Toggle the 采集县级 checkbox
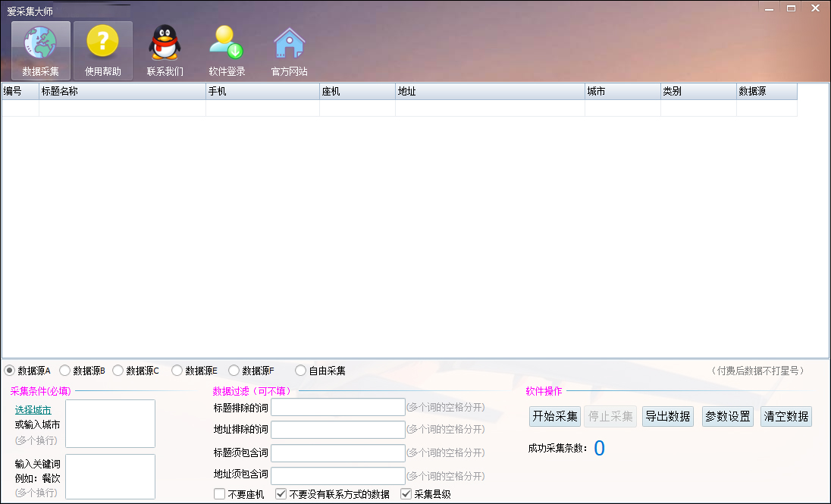 406,493
